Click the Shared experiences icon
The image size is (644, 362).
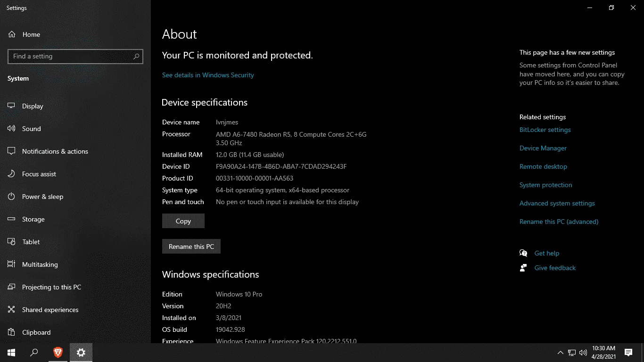(12, 310)
